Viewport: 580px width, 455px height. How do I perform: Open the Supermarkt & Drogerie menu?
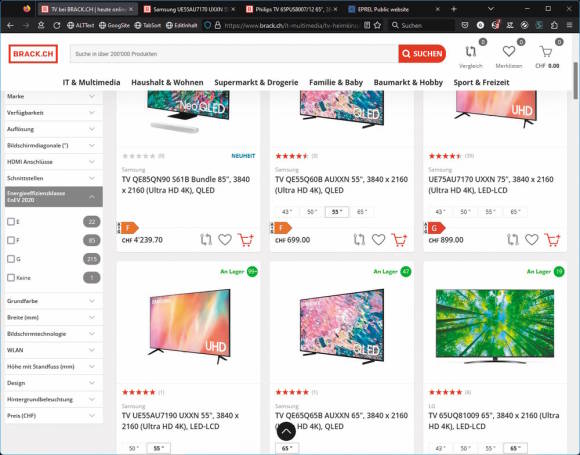pos(256,82)
